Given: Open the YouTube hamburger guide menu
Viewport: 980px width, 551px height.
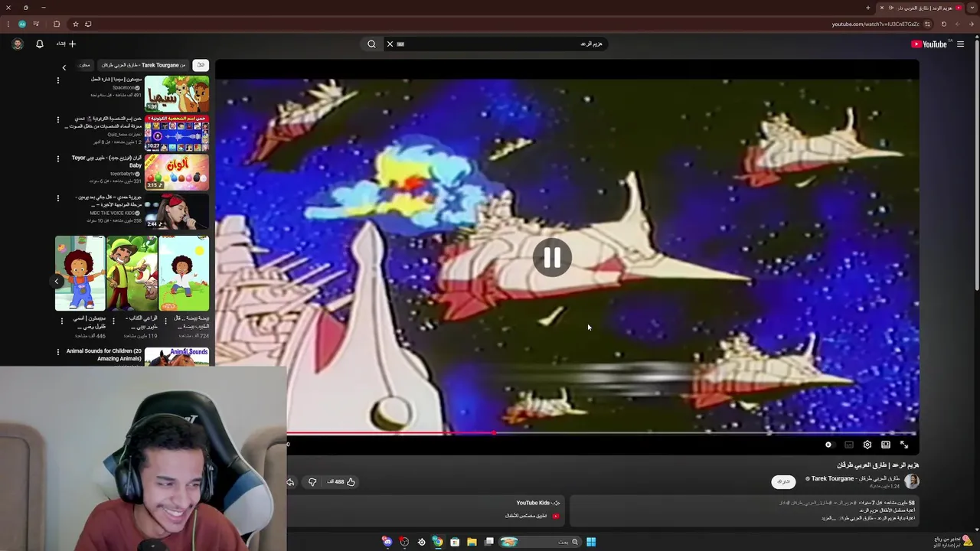Looking at the screenshot, I should point(960,44).
